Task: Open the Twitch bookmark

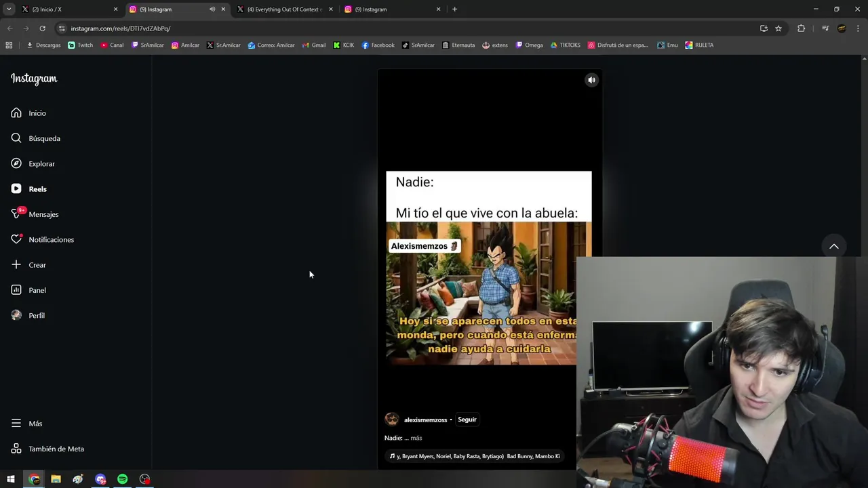Action: [x=81, y=45]
